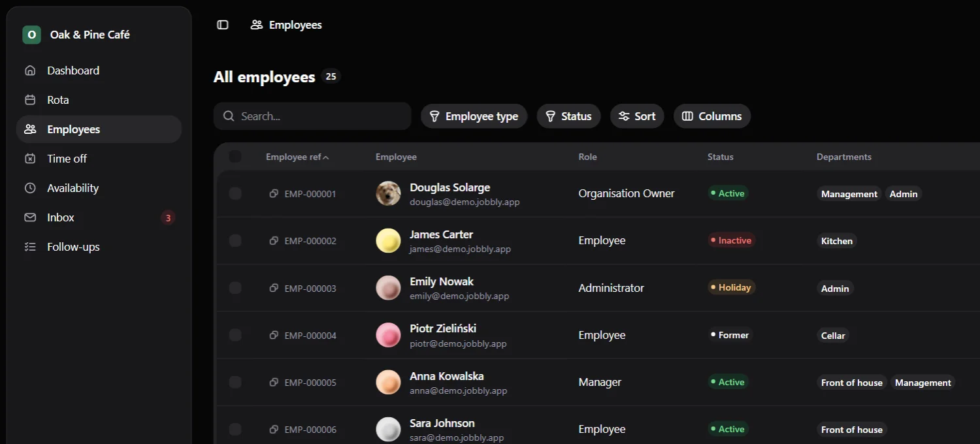Click Front of house tag for Sara Johnson

point(852,430)
